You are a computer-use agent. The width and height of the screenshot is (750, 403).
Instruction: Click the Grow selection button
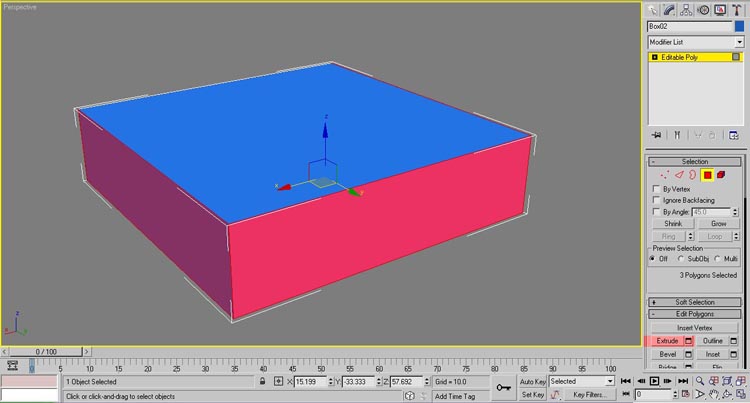[718, 224]
